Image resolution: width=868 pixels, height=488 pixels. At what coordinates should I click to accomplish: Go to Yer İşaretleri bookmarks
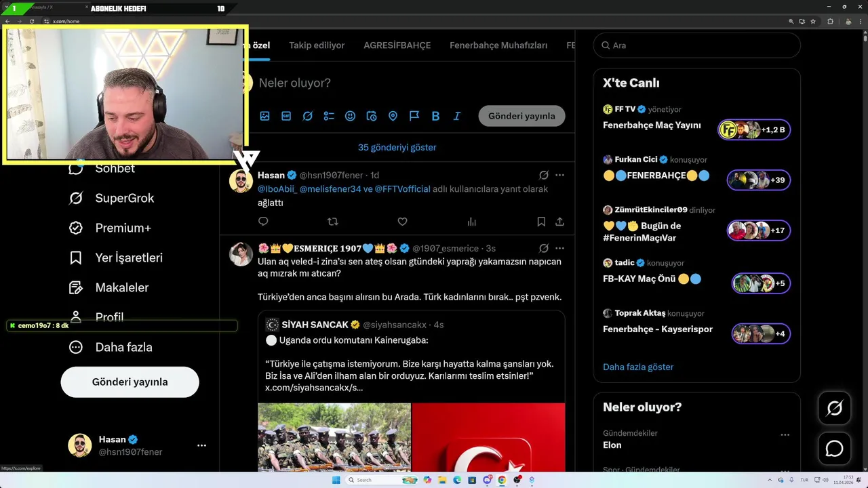point(116,258)
